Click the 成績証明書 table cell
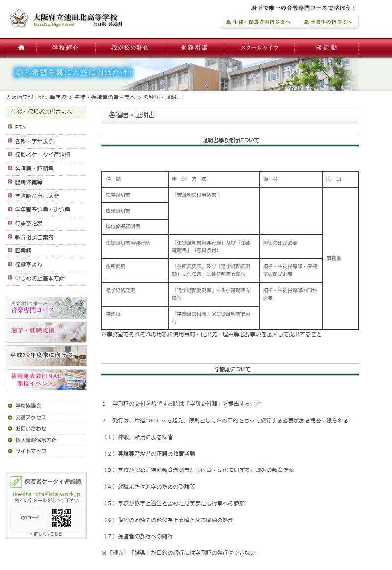Screen dimensions: 392x570 135,211
